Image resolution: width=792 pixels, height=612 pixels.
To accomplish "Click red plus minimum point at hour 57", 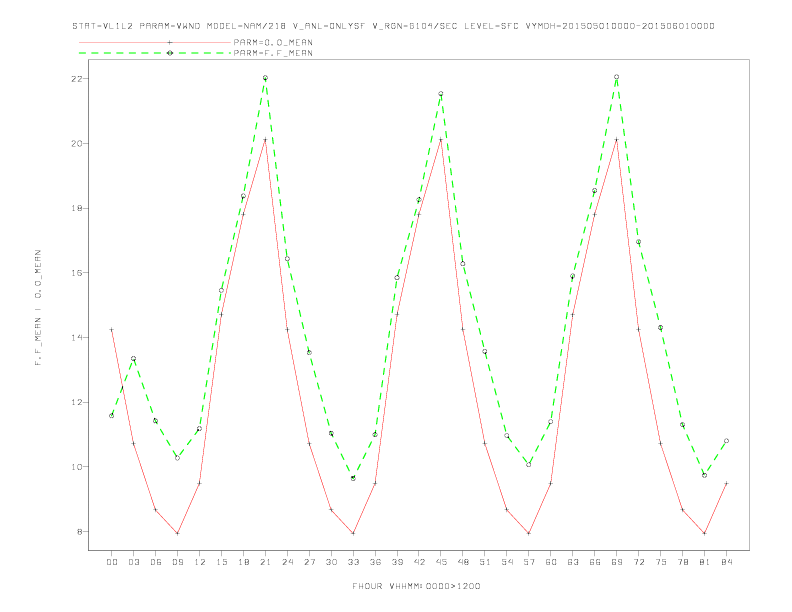I will pyautogui.click(x=529, y=533).
